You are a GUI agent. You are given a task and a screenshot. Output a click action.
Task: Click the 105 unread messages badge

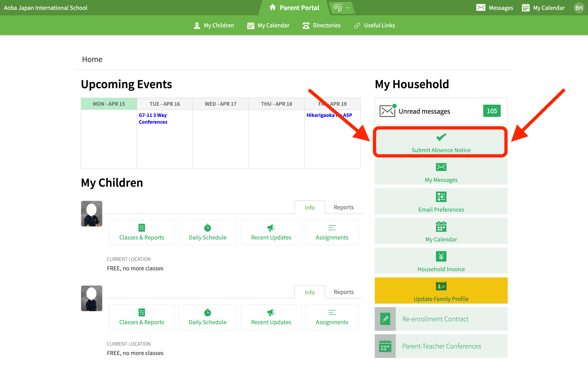[x=492, y=111]
